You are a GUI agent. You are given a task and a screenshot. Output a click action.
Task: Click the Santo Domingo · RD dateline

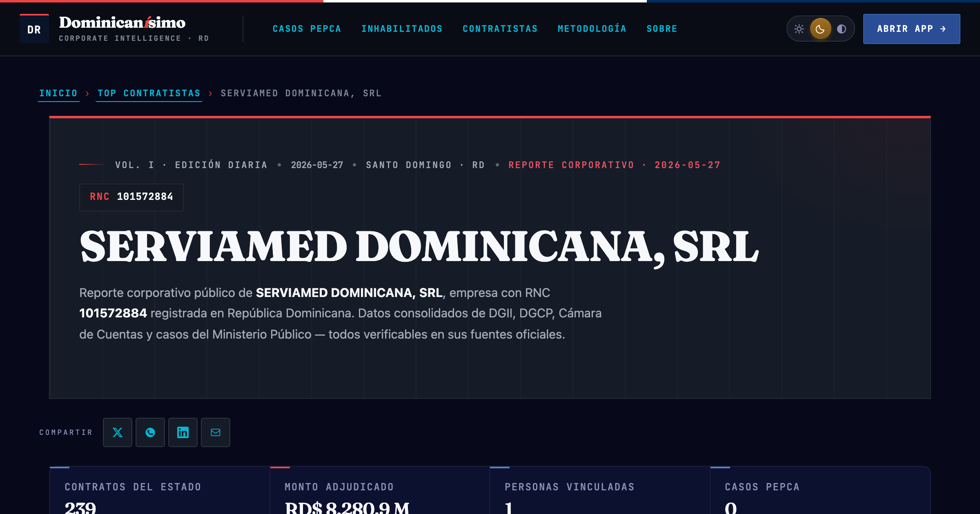click(425, 165)
